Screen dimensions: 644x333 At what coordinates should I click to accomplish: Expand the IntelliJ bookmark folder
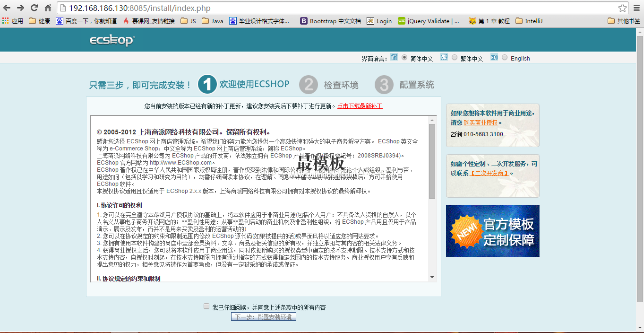529,21
